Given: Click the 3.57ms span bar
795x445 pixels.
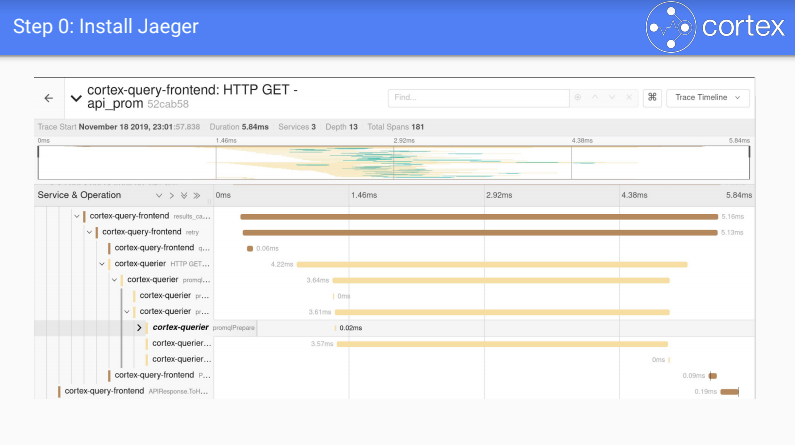Looking at the screenshot, I should 502,344.
